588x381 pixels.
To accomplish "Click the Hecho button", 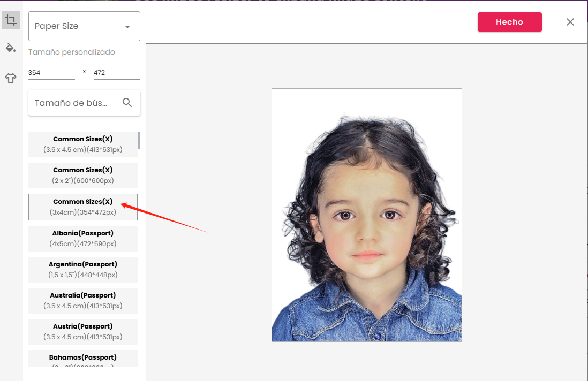I will pyautogui.click(x=510, y=22).
